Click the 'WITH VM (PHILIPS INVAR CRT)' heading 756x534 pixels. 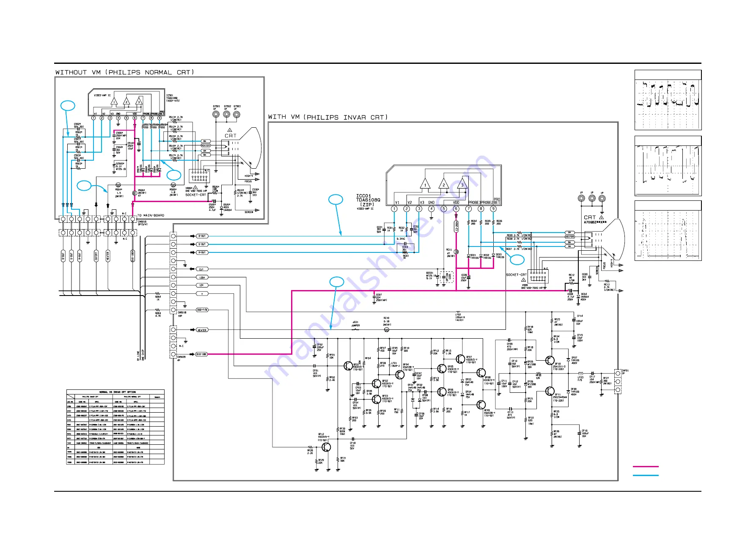[328, 117]
